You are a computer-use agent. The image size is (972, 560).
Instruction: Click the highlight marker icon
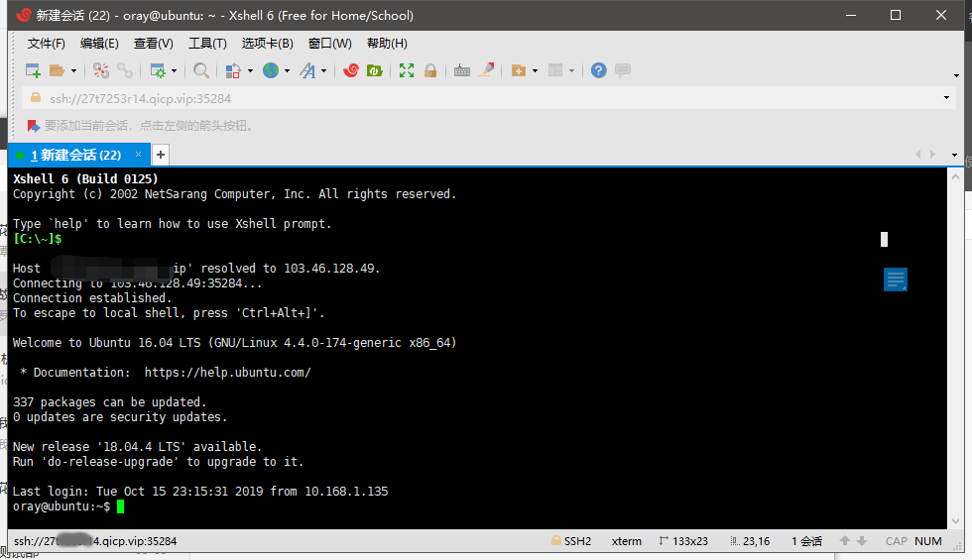pyautogui.click(x=487, y=70)
